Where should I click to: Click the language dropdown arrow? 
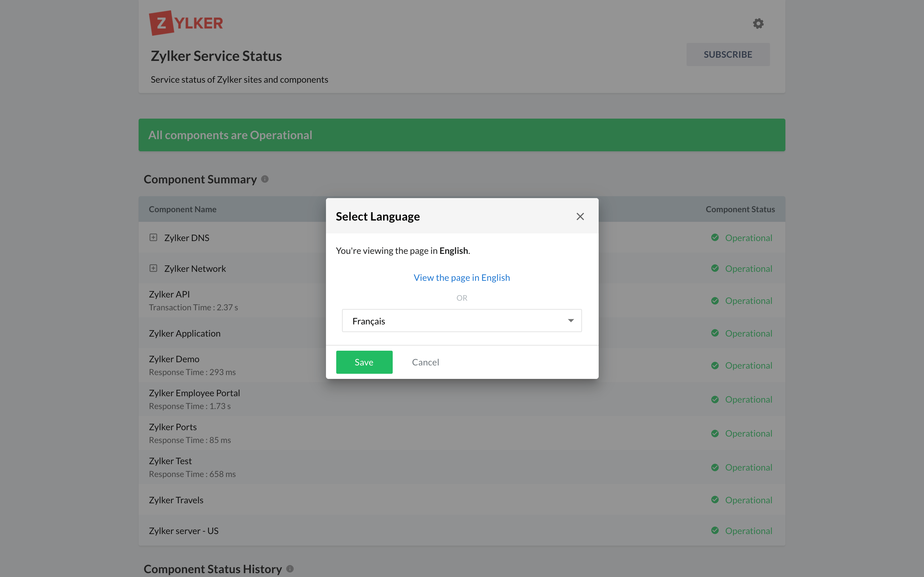(x=571, y=321)
